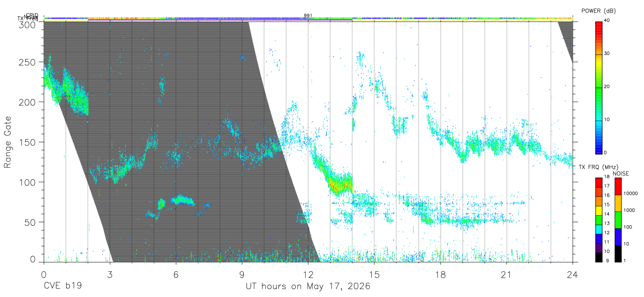
Task: Click the red top of NOISE scale
Action: pos(617,186)
